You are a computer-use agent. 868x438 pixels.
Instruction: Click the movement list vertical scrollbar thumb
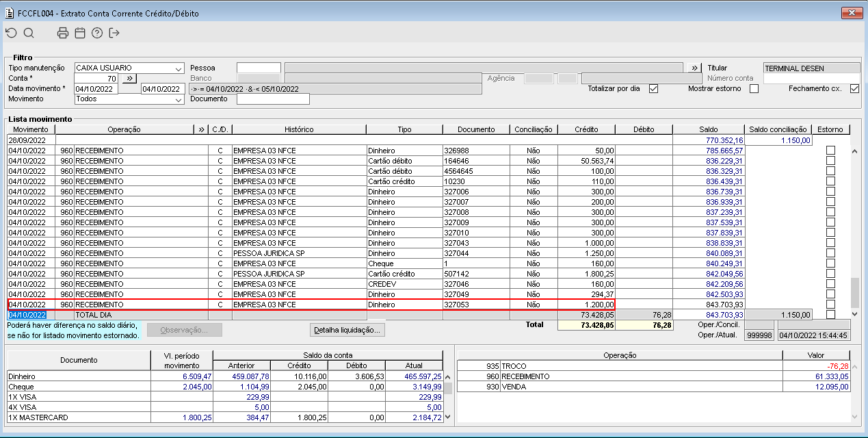[854, 292]
